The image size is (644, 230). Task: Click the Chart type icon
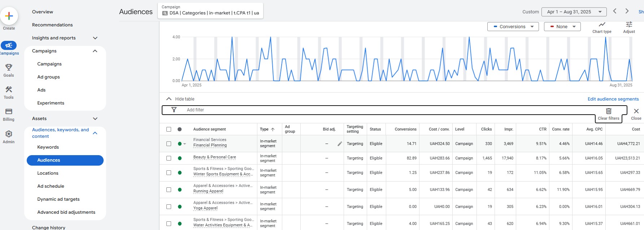coord(602,25)
